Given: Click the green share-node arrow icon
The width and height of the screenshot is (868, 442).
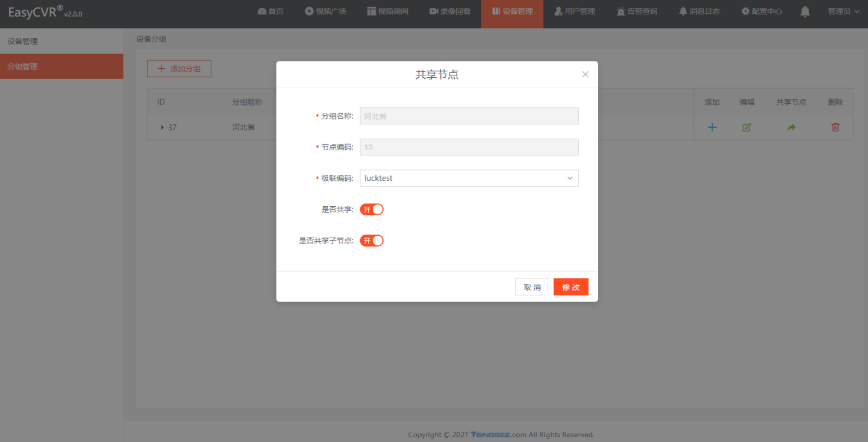Looking at the screenshot, I should tap(792, 127).
